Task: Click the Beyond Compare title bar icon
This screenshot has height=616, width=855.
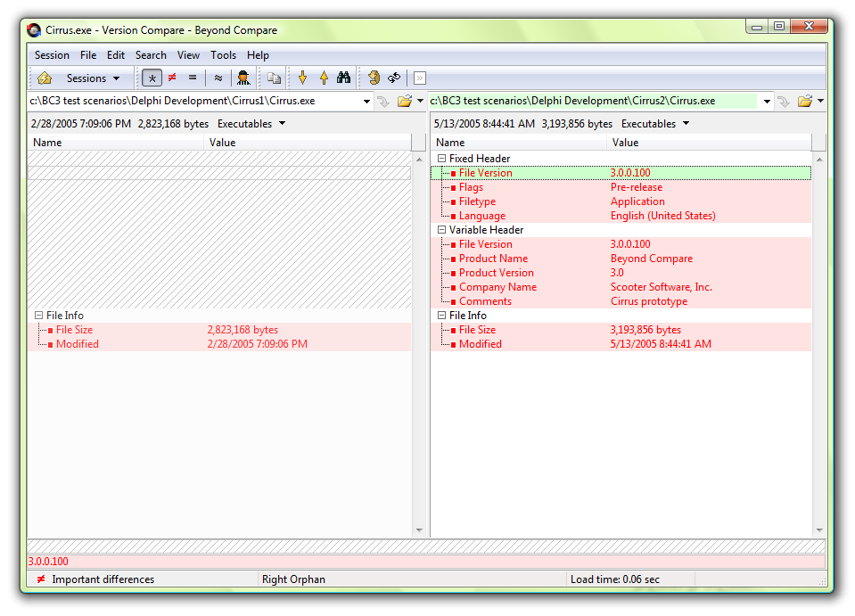Action: [34, 30]
